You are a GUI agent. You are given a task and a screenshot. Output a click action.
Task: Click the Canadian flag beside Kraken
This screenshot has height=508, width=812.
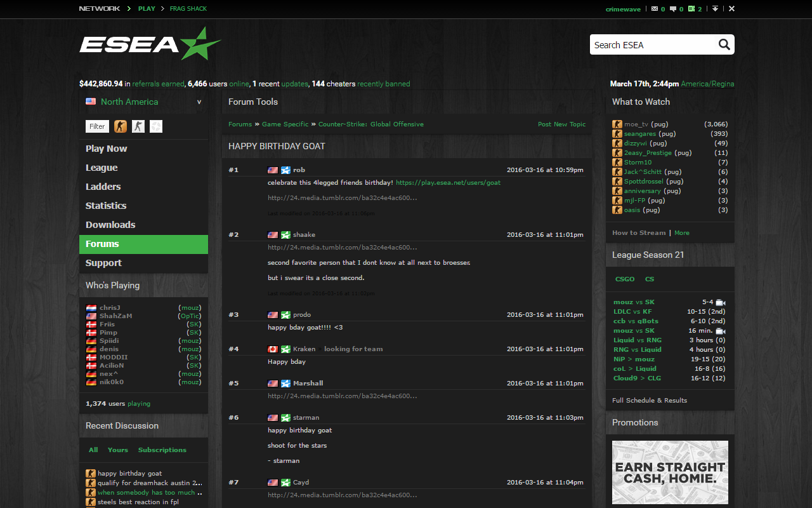[x=273, y=349]
